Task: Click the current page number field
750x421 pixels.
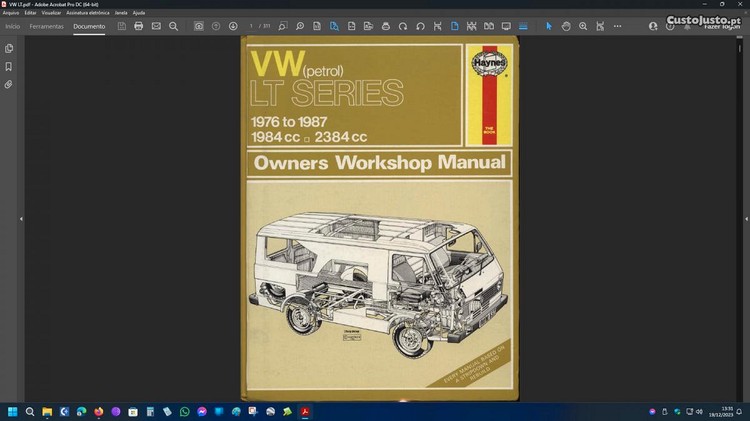Action: click(x=252, y=26)
